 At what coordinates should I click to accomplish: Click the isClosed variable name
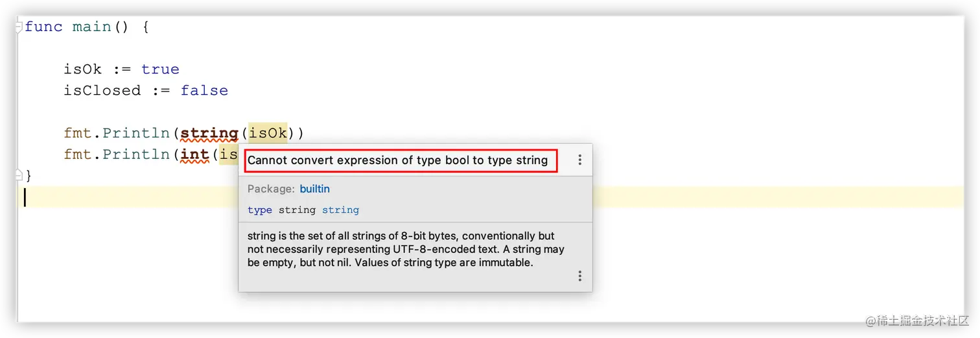[x=102, y=91]
